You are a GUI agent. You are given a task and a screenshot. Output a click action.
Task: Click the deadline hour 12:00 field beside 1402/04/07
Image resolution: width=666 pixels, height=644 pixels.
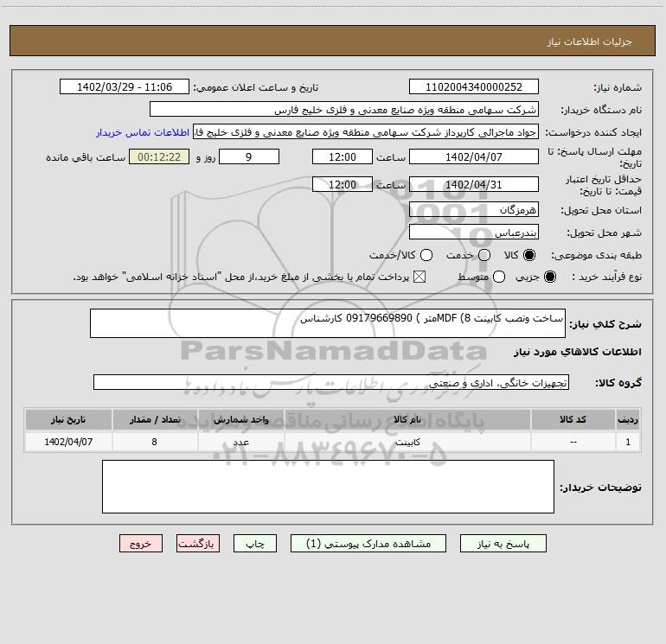click(343, 156)
